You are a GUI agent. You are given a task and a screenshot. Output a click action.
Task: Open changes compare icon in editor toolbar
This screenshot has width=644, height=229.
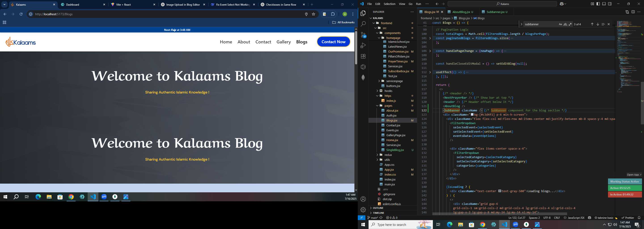pos(627,12)
